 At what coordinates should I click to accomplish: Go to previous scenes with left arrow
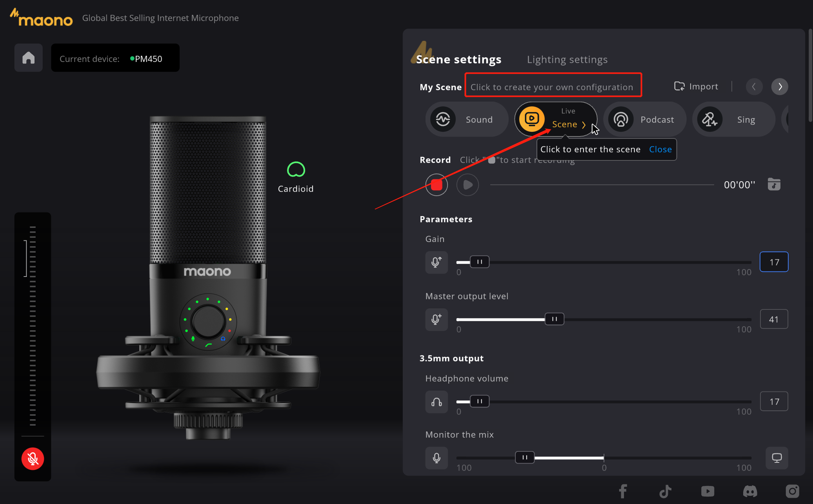click(x=754, y=87)
